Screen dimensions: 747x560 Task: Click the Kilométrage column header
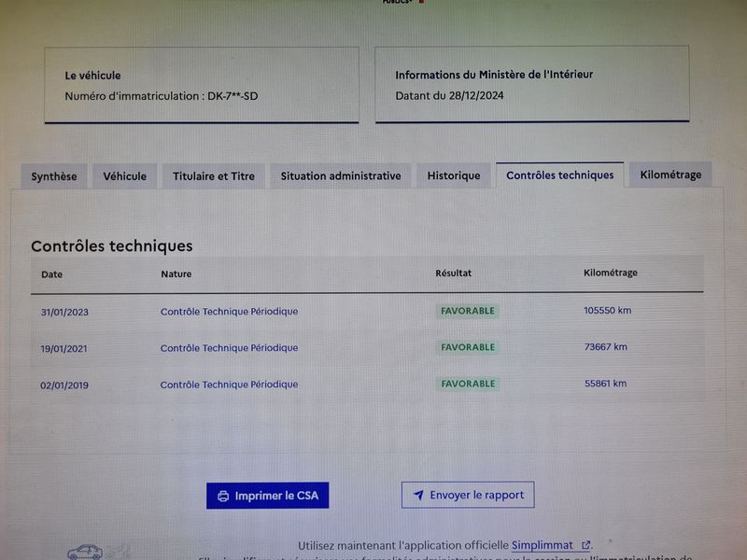(x=611, y=273)
